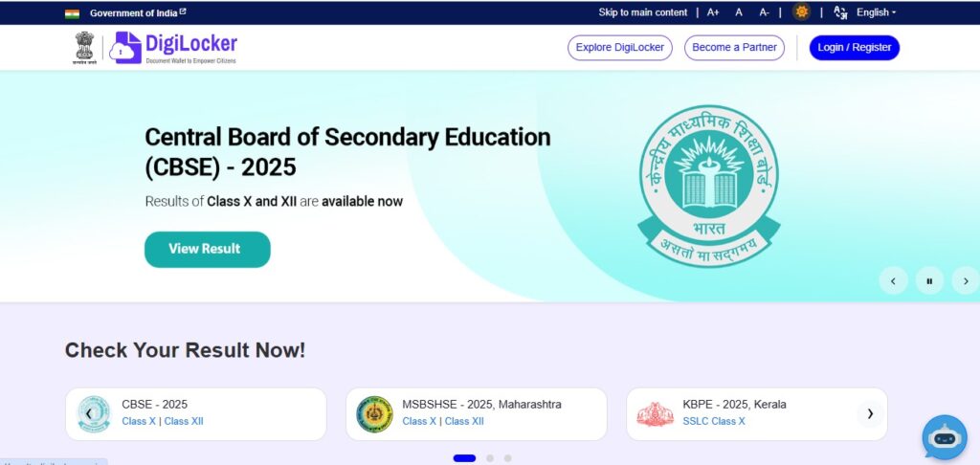Screen dimensions: 980x465
Task: Click the CBSE emblem in the banner
Action: (708, 186)
